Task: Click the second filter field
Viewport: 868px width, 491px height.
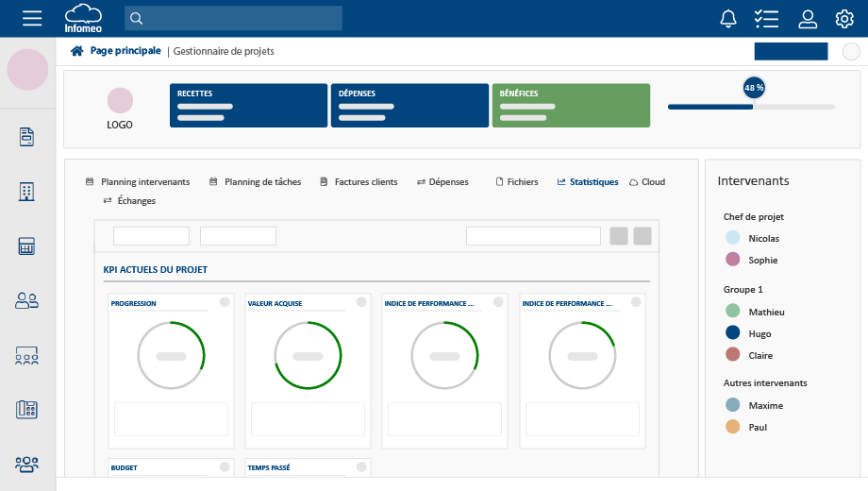Action: (238, 236)
